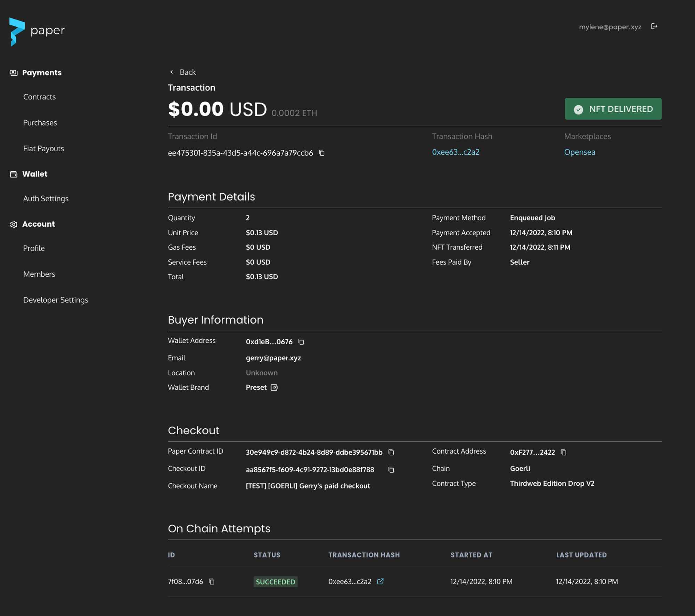Image resolution: width=695 pixels, height=616 pixels.
Task: Copy the Transaction Id value
Action: click(322, 153)
